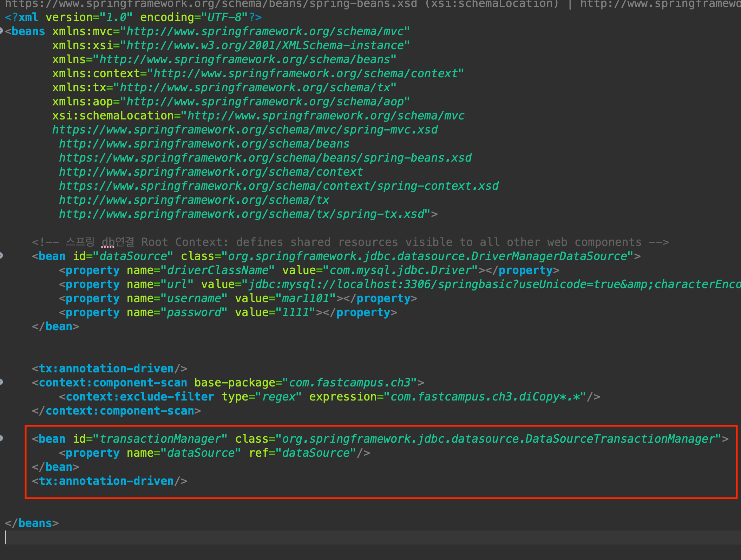Screen dimensions: 741x560
Task: Click the spring-tx.xsd schema URL
Action: [x=242, y=214]
